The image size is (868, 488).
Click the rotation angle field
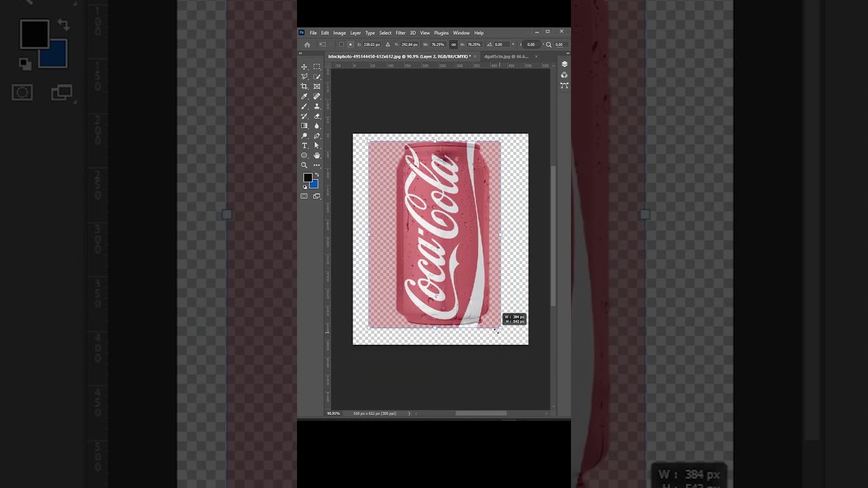coord(502,45)
